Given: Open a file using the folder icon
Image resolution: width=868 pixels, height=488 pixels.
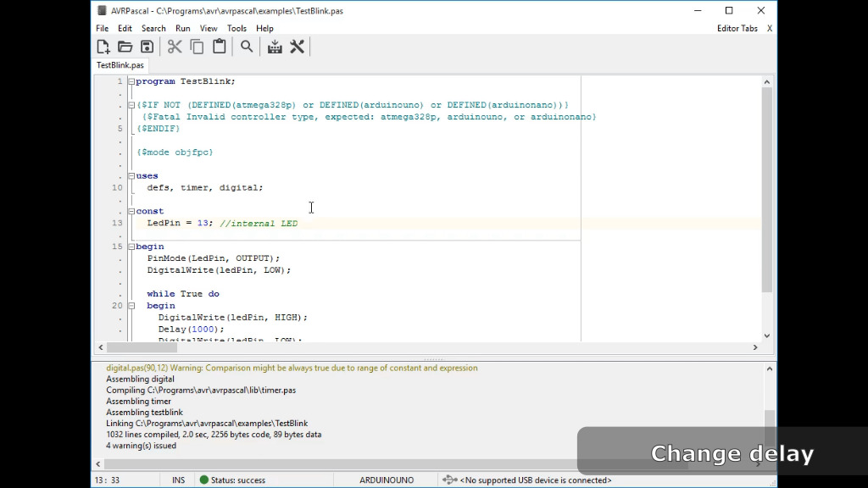Looking at the screenshot, I should point(125,47).
